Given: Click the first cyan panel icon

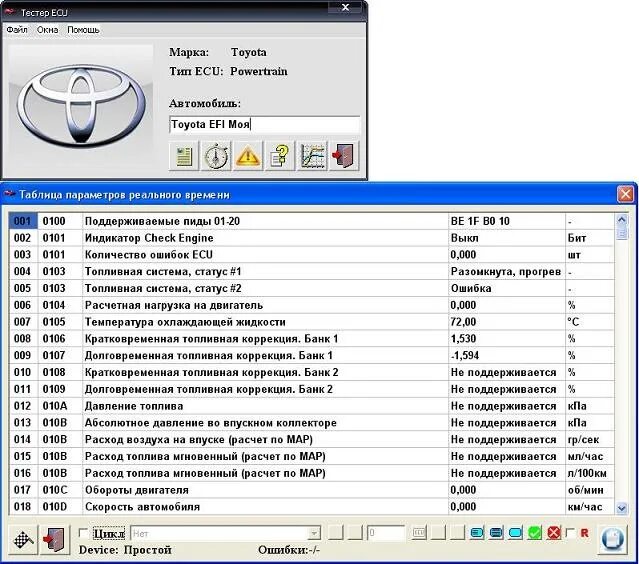Looking at the screenshot, I should 477,533.
